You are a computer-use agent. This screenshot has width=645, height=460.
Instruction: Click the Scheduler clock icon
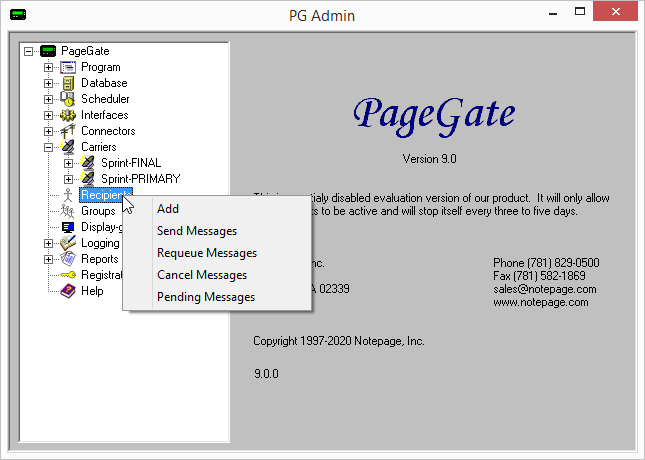click(x=67, y=99)
